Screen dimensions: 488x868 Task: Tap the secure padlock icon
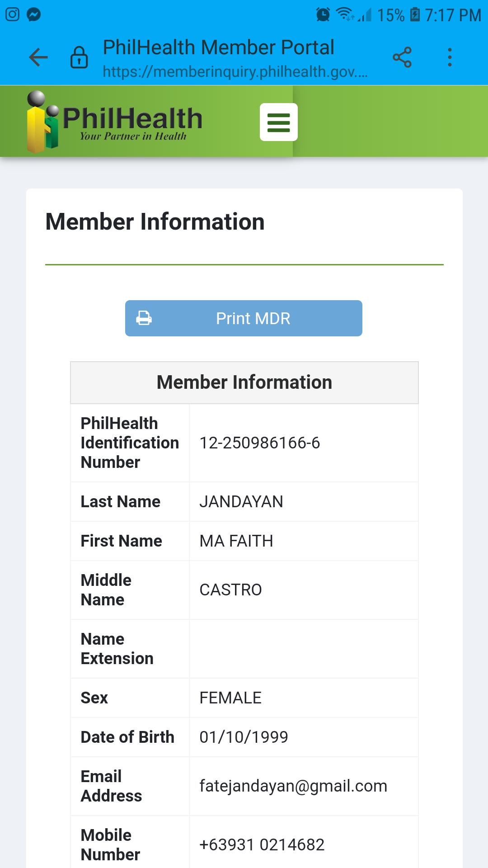coord(79,57)
